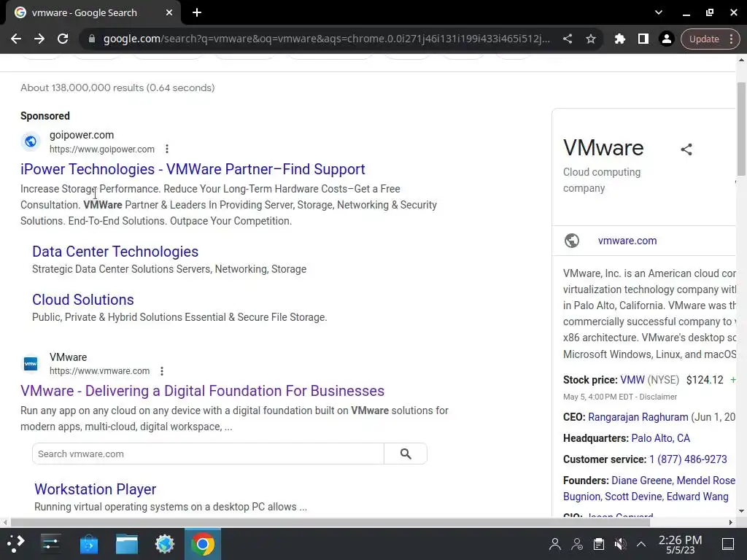
Task: Click the VMware favicon logo in results
Action: (x=31, y=364)
